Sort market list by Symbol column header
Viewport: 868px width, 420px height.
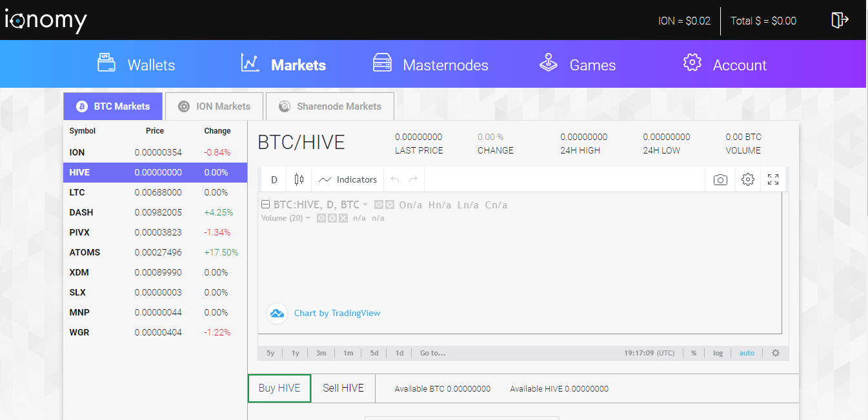pos(83,131)
